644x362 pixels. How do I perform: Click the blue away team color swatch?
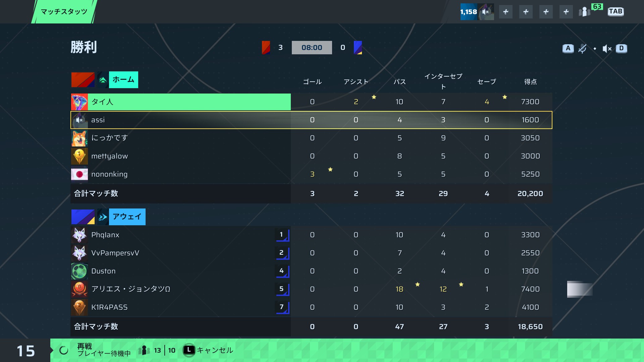coord(83,217)
